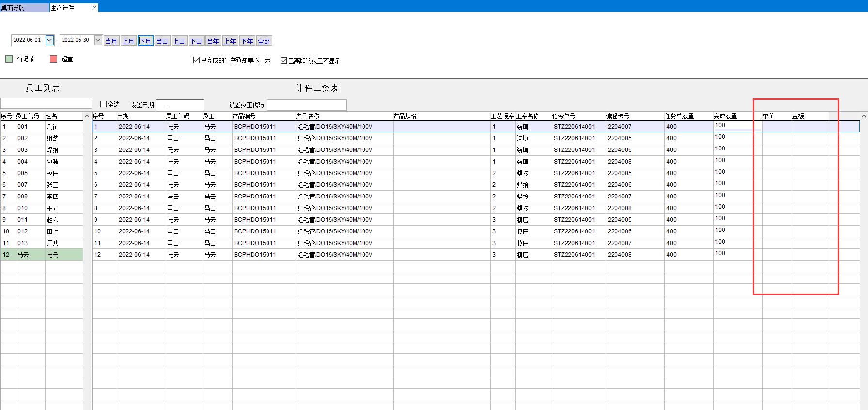Toggle 已离职的员工不显示 checkbox

284,60
